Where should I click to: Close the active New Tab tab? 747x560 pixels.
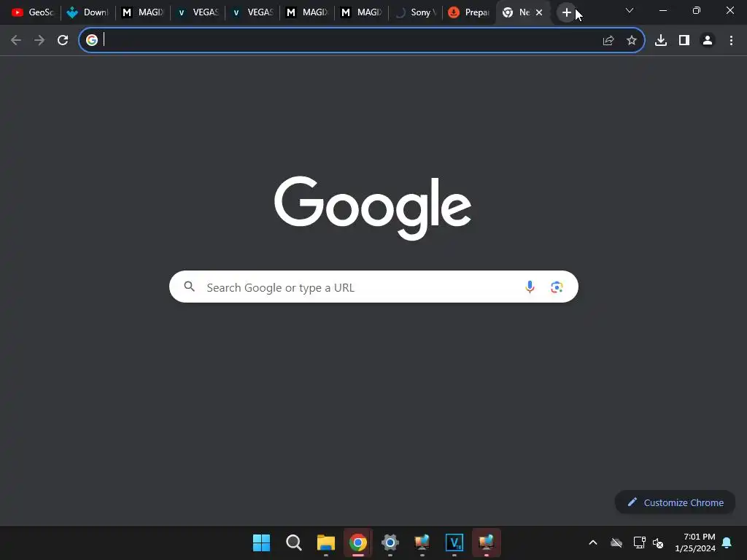tap(539, 12)
